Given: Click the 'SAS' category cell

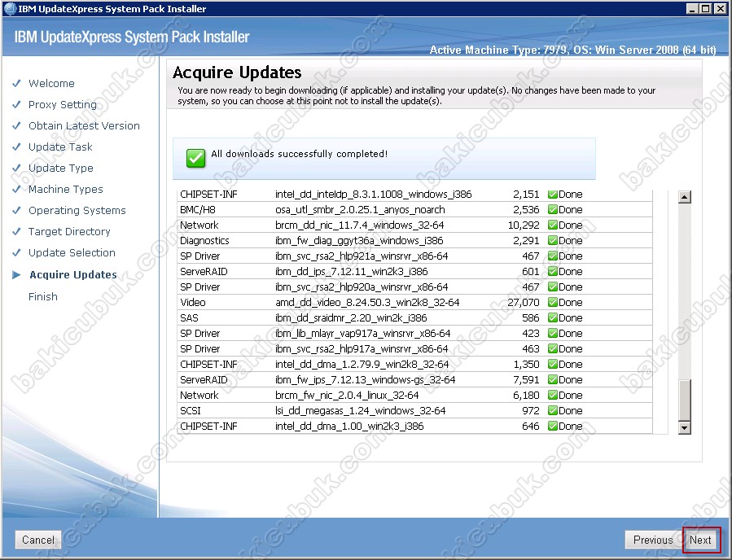Looking at the screenshot, I should tap(189, 317).
